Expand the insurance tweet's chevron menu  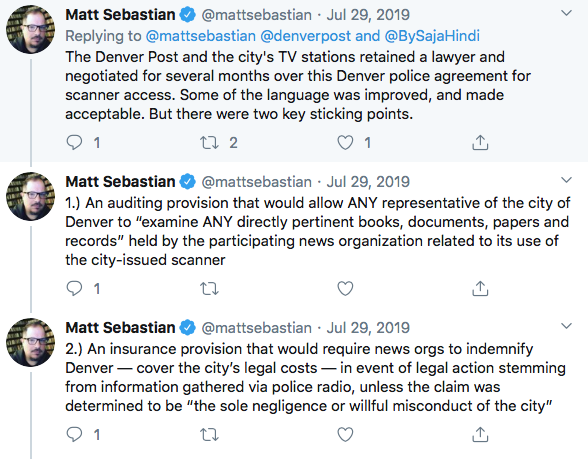point(566,326)
